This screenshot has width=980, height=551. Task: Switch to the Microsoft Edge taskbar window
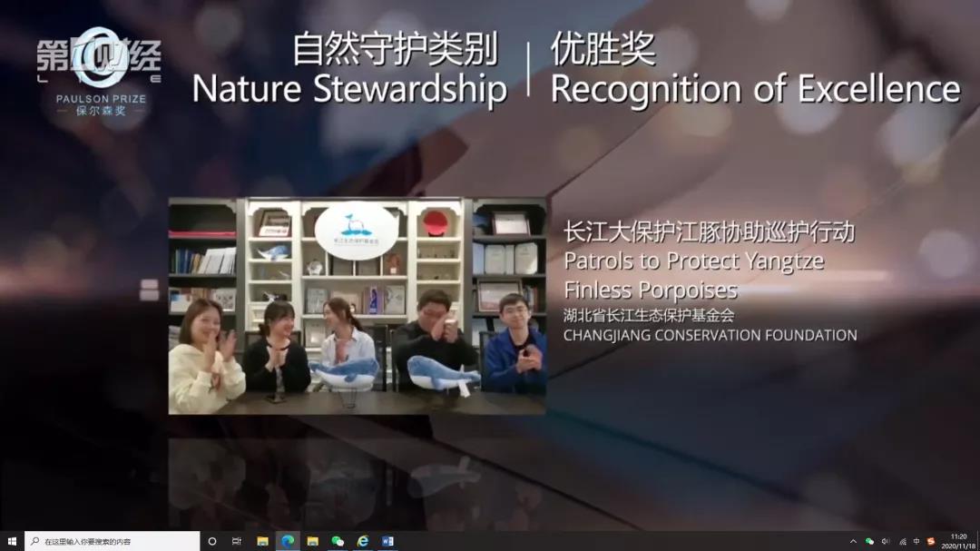click(x=288, y=541)
